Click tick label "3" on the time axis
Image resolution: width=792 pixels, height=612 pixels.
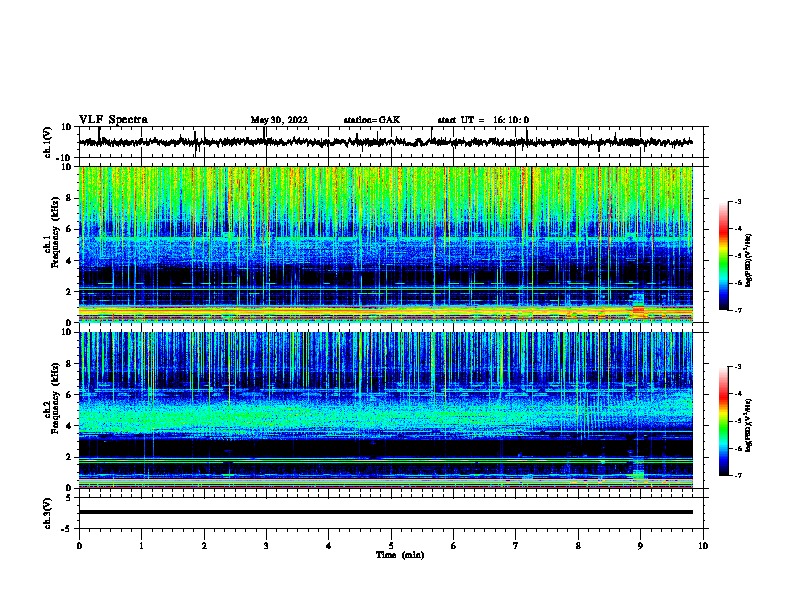coord(266,546)
